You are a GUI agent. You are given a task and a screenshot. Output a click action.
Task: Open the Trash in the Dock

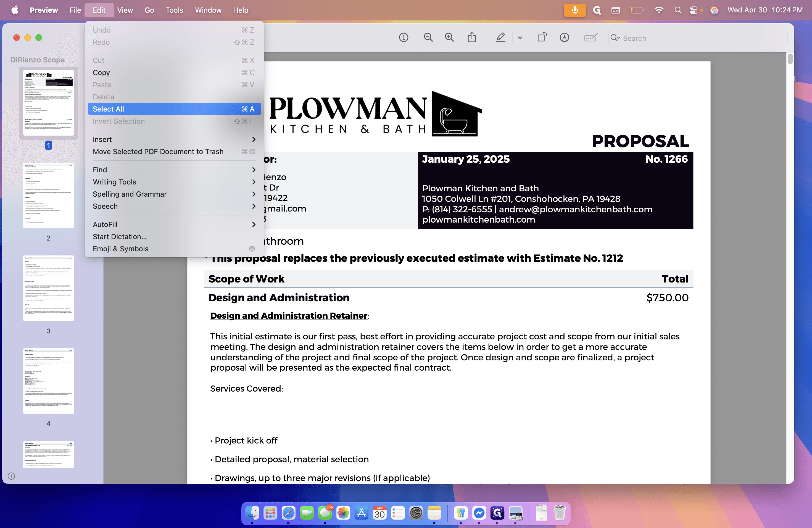(x=560, y=513)
